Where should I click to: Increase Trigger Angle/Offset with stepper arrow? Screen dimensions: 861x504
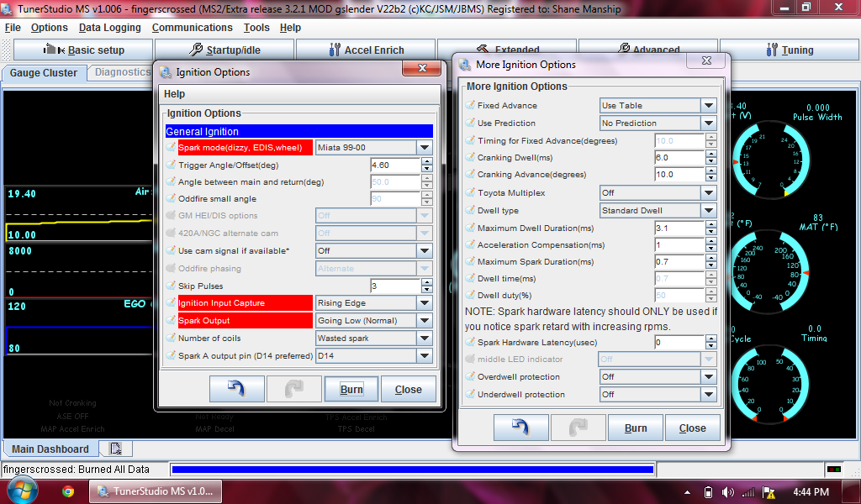425,161
